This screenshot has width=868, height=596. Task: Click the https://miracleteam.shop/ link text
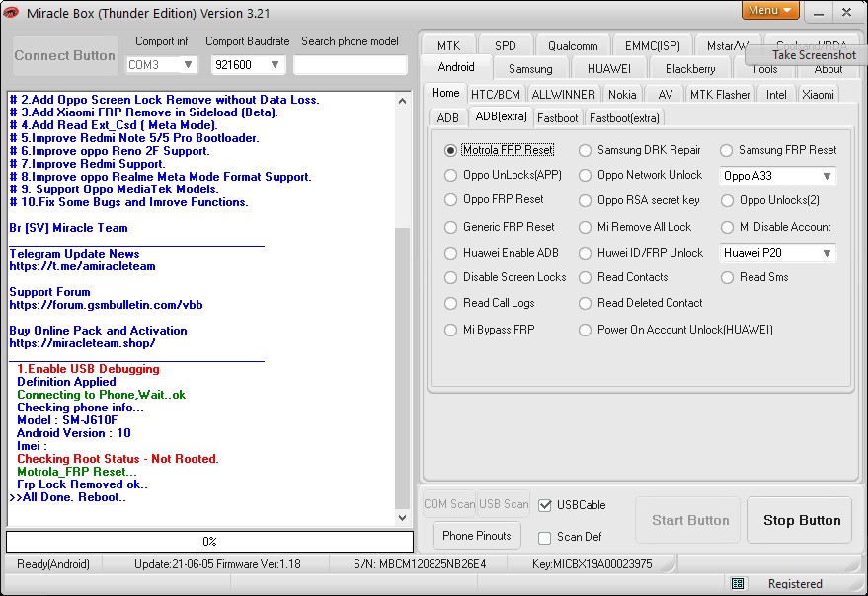click(83, 343)
